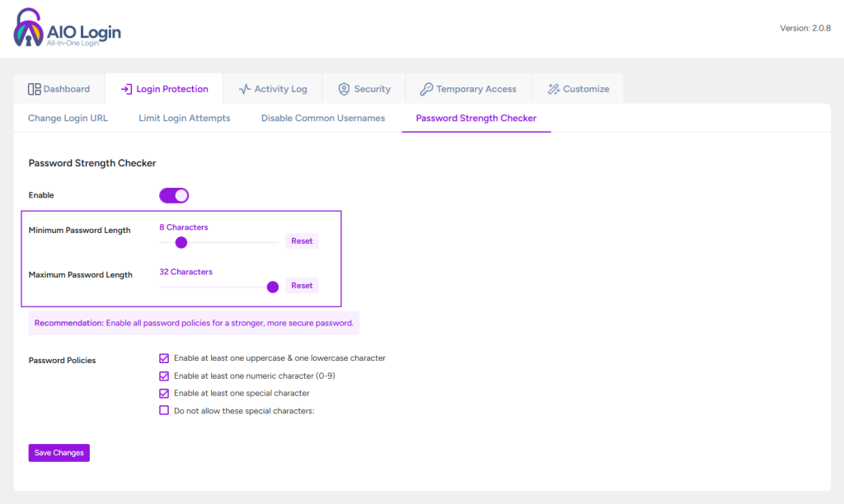Disable the Password Strength Checker toggle
The width and height of the screenshot is (844, 504).
pyautogui.click(x=174, y=195)
